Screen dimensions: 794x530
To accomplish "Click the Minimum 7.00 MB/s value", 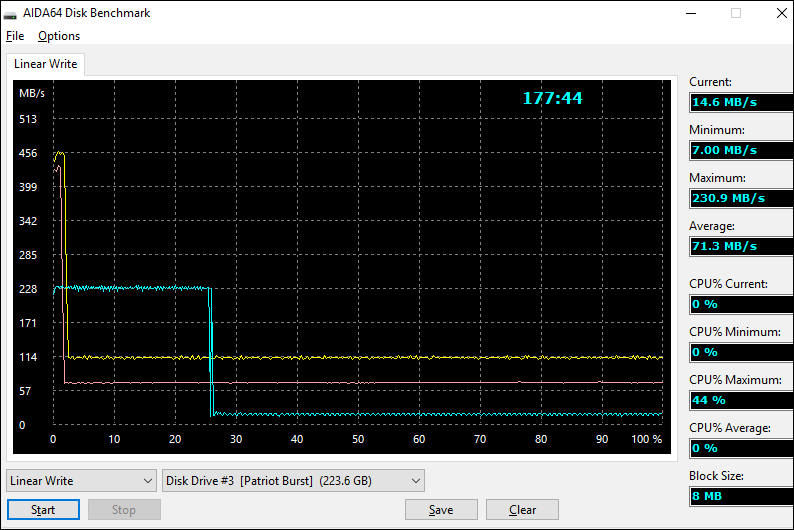I will coord(742,150).
